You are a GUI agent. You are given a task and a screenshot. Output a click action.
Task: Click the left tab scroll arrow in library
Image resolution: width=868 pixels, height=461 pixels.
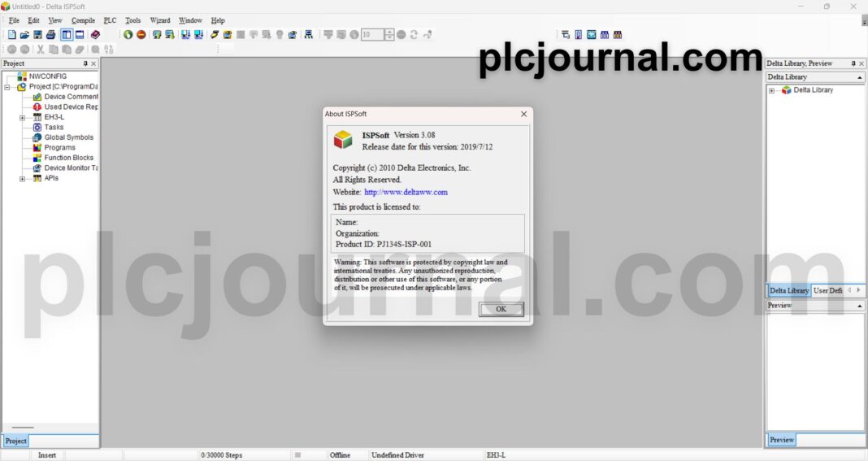pyautogui.click(x=850, y=290)
